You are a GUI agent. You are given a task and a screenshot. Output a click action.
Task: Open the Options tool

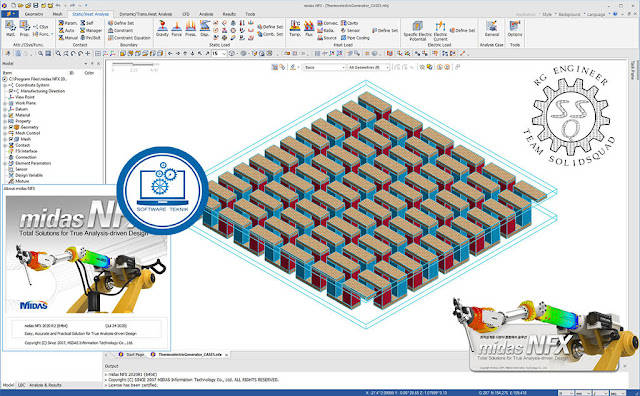coord(515,29)
